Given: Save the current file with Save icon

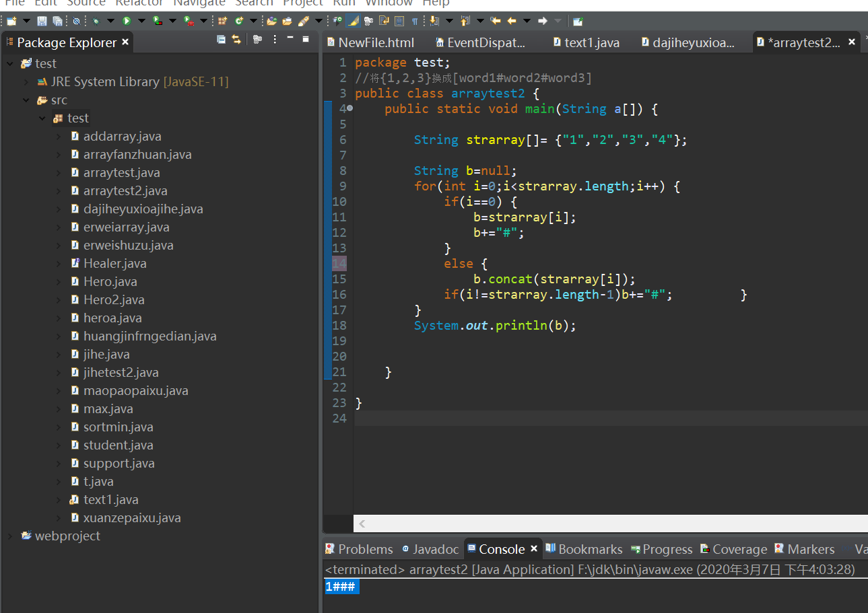Looking at the screenshot, I should coord(42,21).
